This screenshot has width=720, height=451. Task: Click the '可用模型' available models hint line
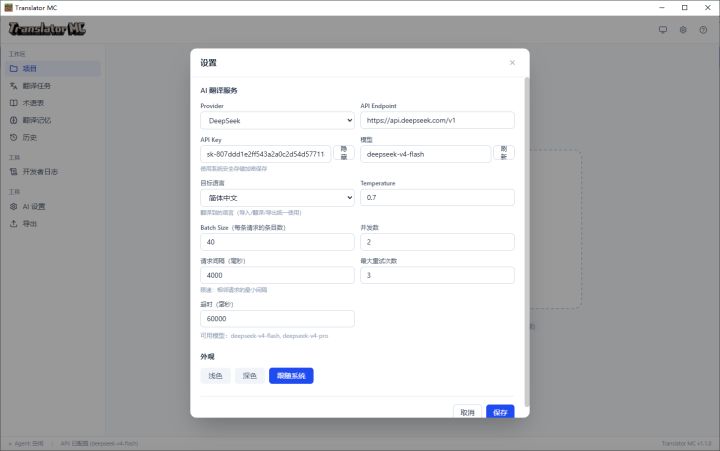(264, 336)
